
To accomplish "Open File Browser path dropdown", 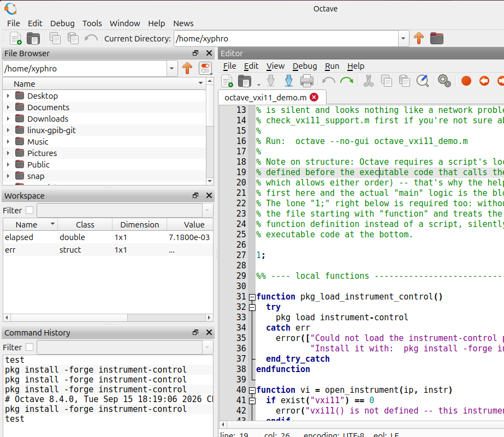I will point(171,68).
